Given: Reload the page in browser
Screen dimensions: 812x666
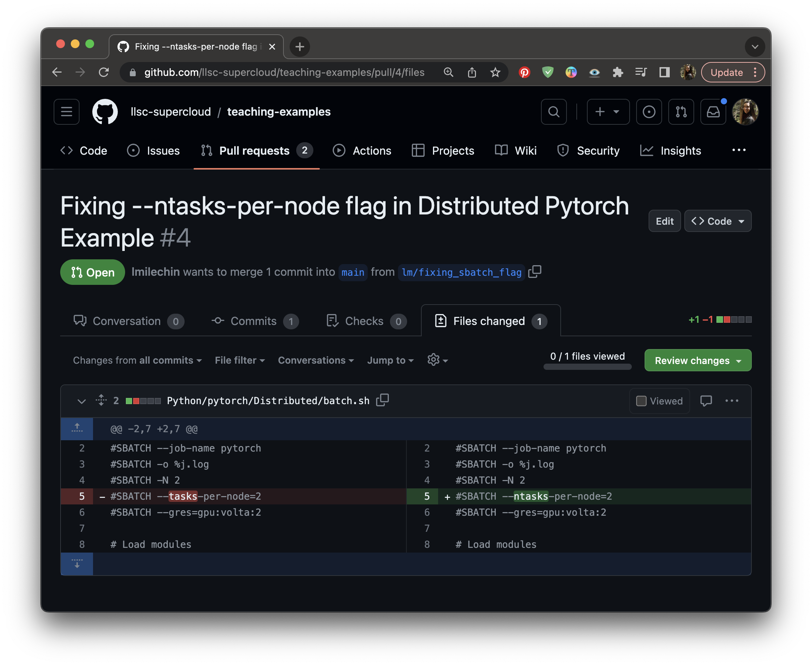Looking at the screenshot, I should point(104,72).
